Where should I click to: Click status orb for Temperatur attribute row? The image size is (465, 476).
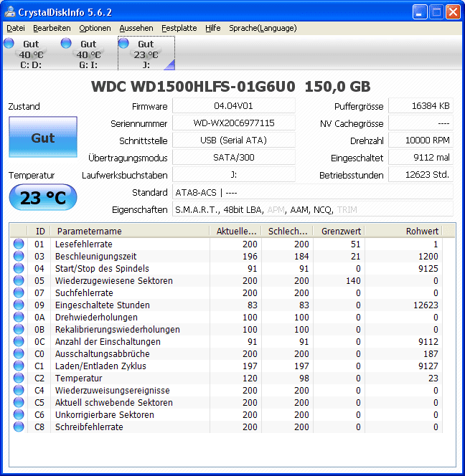coord(19,378)
